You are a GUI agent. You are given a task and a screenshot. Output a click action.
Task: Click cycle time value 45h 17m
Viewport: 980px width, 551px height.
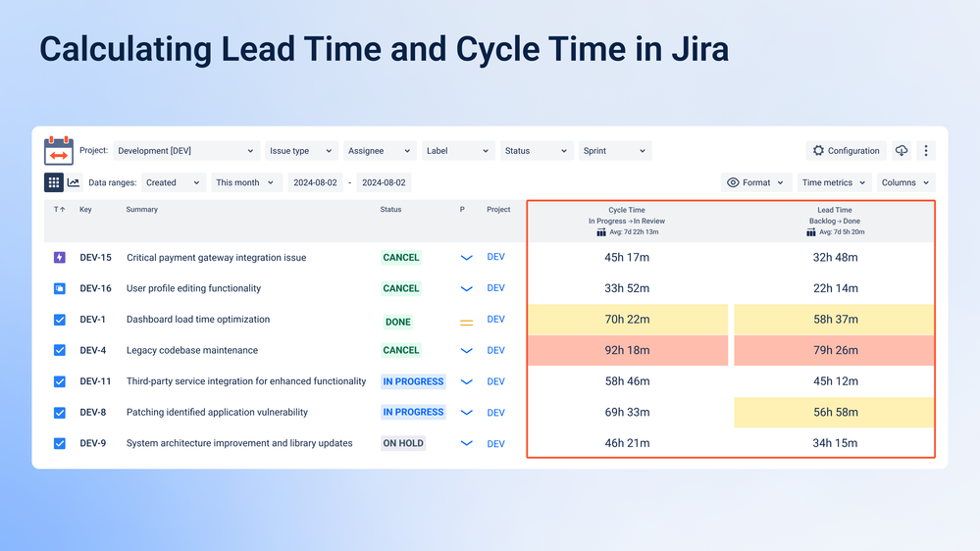pos(627,258)
